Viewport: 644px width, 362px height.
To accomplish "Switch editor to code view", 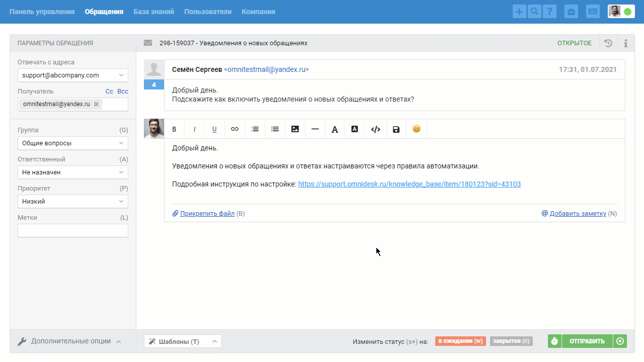I will pyautogui.click(x=375, y=129).
